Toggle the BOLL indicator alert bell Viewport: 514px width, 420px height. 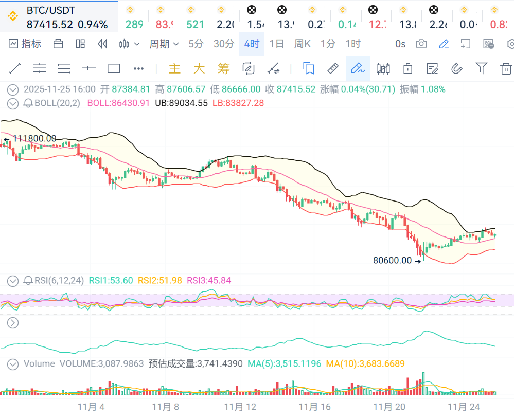point(28,103)
